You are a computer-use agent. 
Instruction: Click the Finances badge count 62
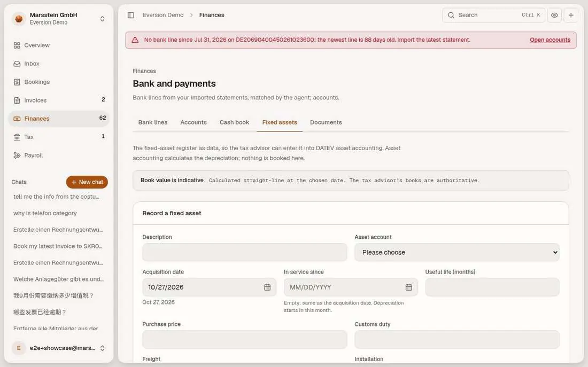[x=103, y=118]
